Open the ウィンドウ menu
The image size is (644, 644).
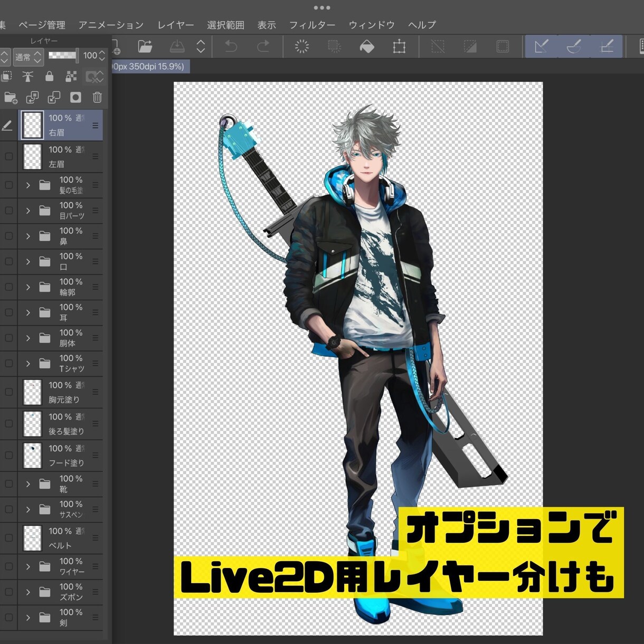point(372,25)
